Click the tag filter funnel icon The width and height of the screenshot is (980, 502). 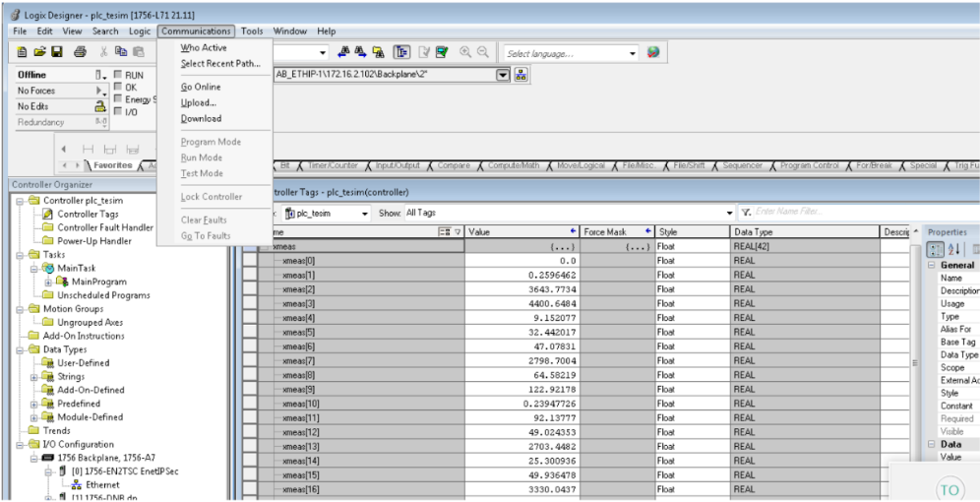pyautogui.click(x=746, y=213)
